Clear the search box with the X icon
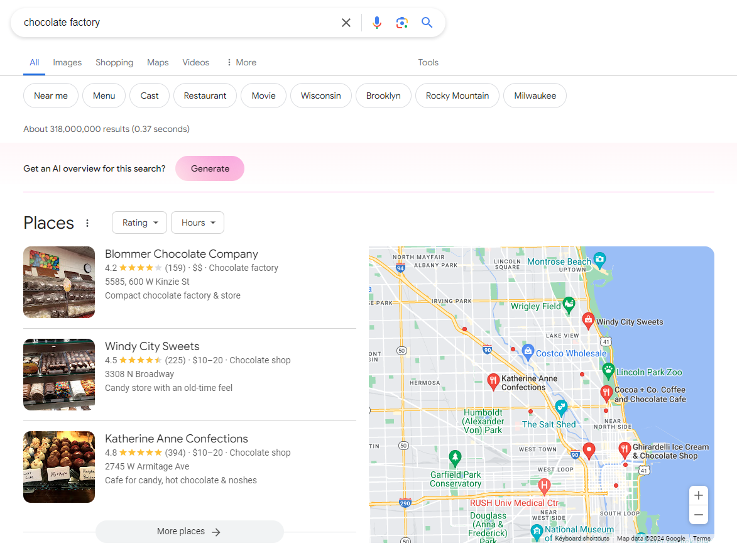This screenshot has height=560, width=737. coord(346,23)
